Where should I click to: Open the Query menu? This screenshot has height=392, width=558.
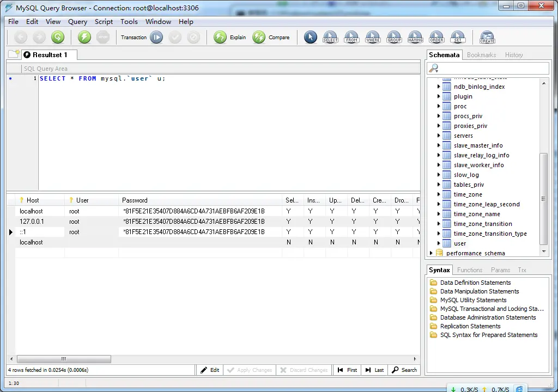point(77,22)
